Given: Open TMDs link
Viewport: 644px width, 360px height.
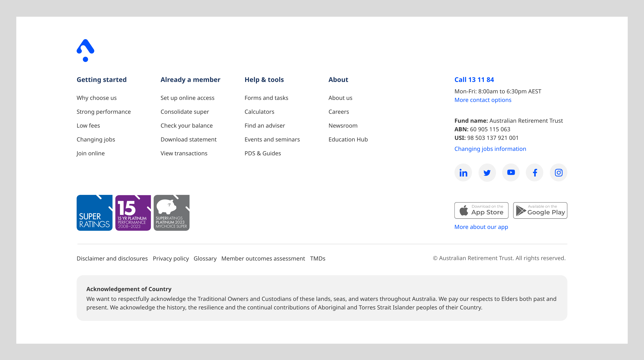Looking at the screenshot, I should coord(318,258).
